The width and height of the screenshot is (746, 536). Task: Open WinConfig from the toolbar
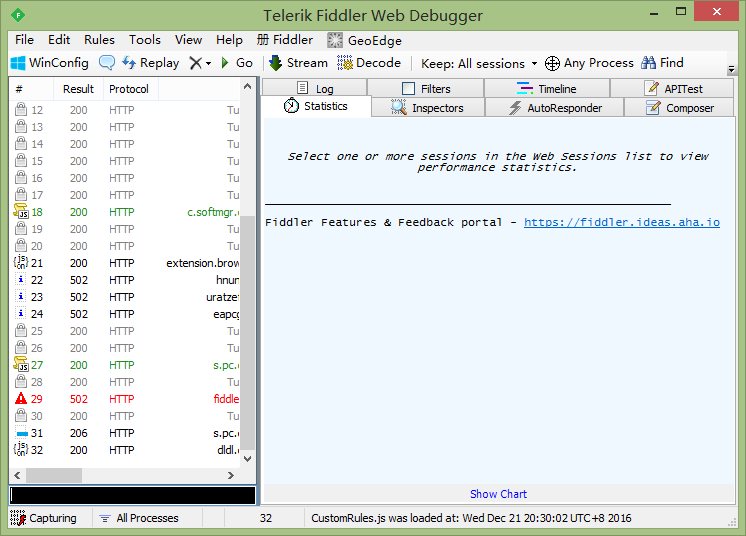coord(49,63)
